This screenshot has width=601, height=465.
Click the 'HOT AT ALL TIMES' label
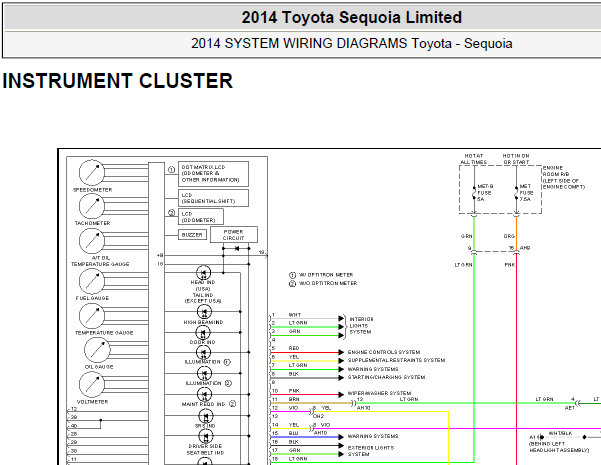pyautogui.click(x=474, y=159)
